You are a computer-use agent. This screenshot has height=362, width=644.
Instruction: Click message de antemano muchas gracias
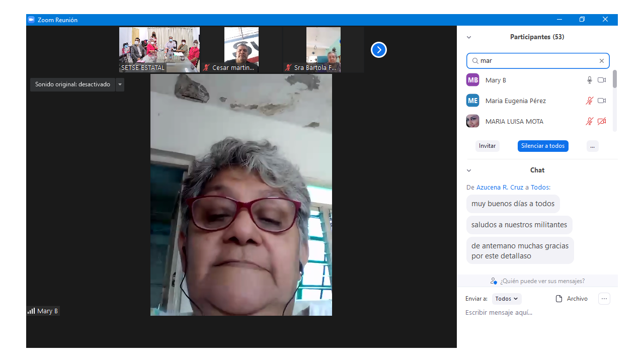click(520, 251)
